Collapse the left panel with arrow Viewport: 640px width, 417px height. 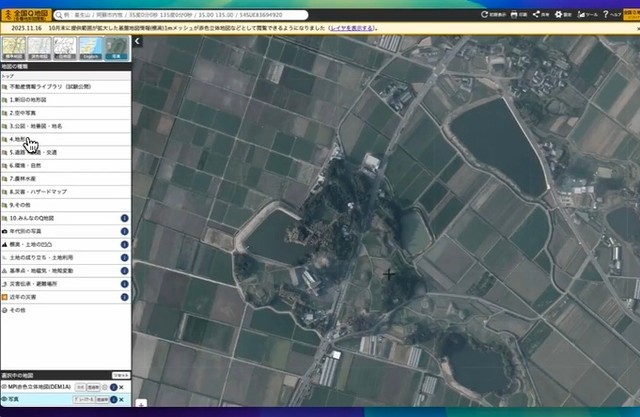(137, 42)
